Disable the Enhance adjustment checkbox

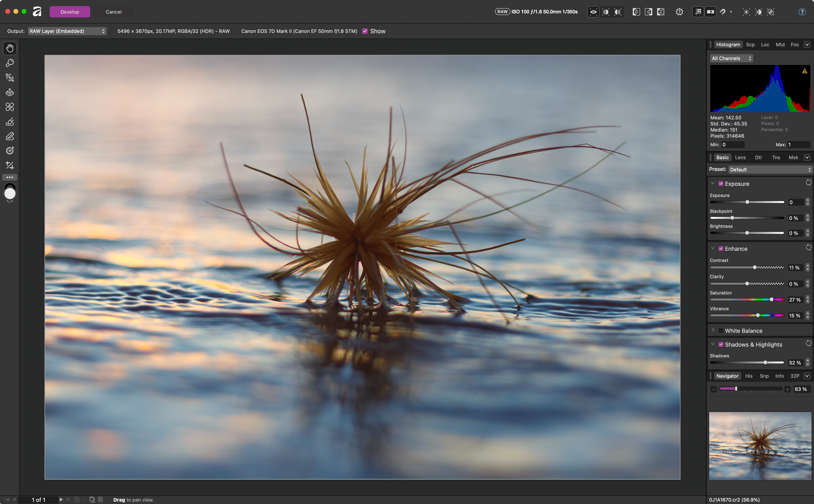click(x=721, y=249)
